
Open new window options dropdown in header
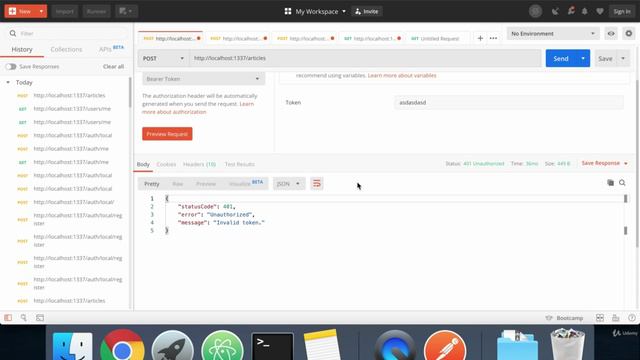[126, 11]
